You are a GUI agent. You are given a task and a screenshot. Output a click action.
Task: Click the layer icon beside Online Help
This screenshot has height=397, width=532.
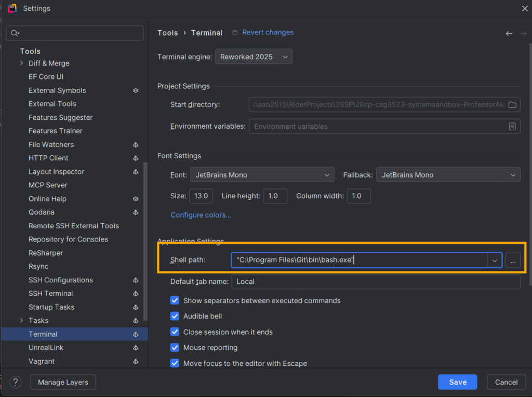pyautogui.click(x=136, y=199)
